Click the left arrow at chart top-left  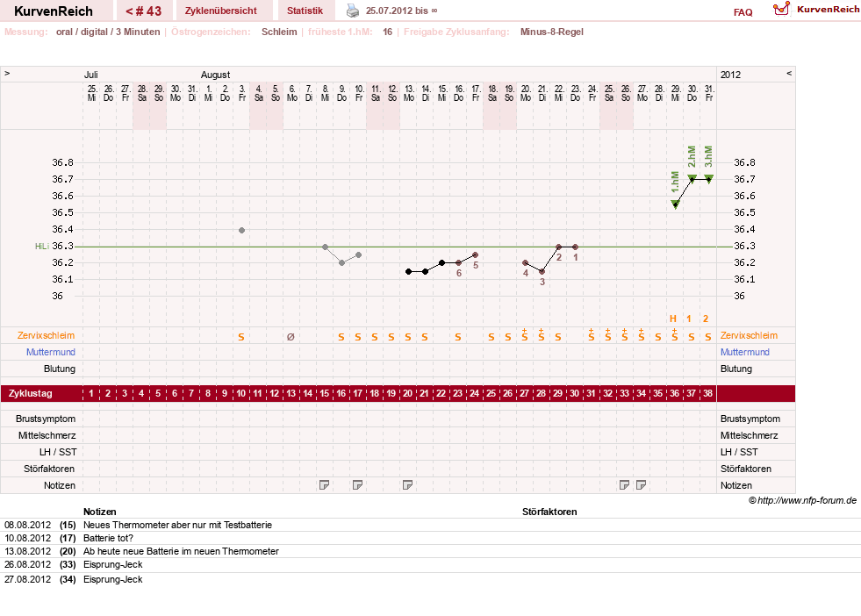pyautogui.click(x=7, y=73)
